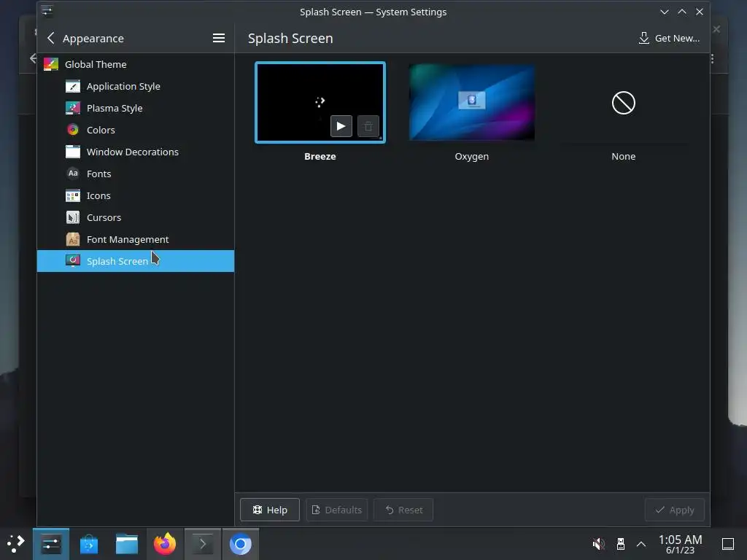Image resolution: width=747 pixels, height=560 pixels.
Task: Open the Colors settings page
Action: 135,130
